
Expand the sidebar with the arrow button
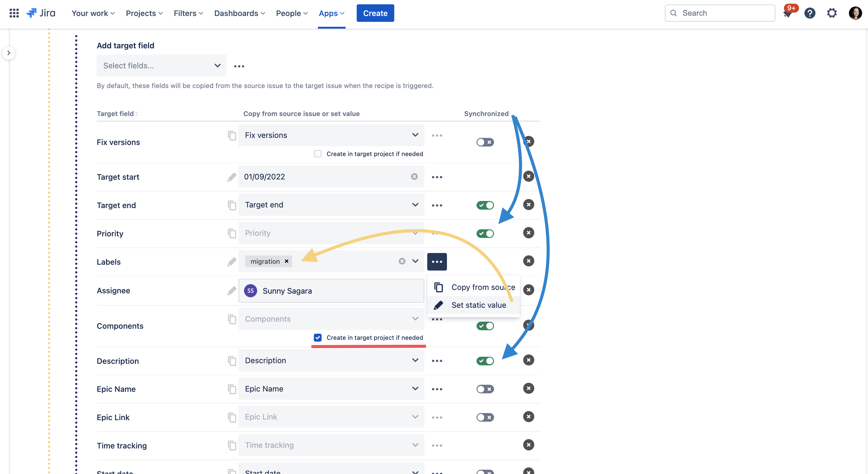pos(9,53)
